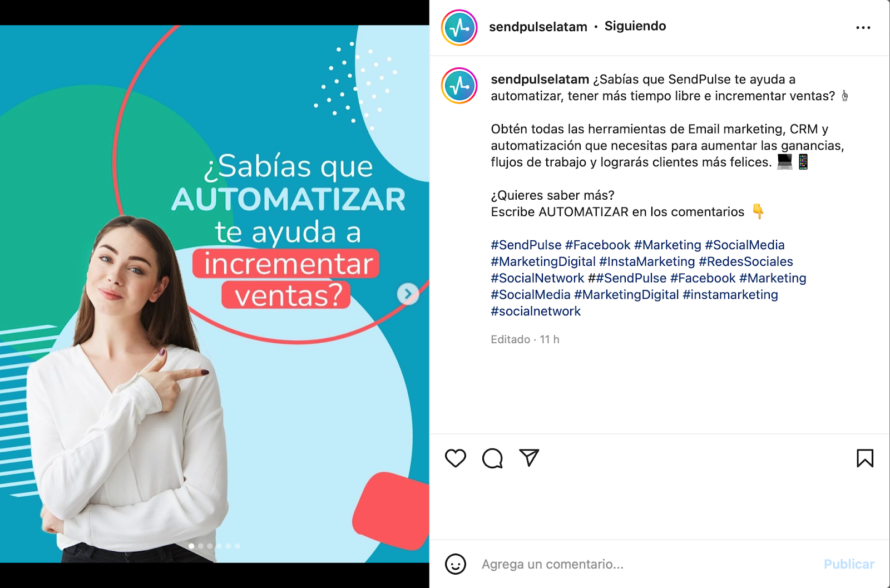Click the Editado 11 h timestamp
This screenshot has height=588, width=890.
pos(525,339)
